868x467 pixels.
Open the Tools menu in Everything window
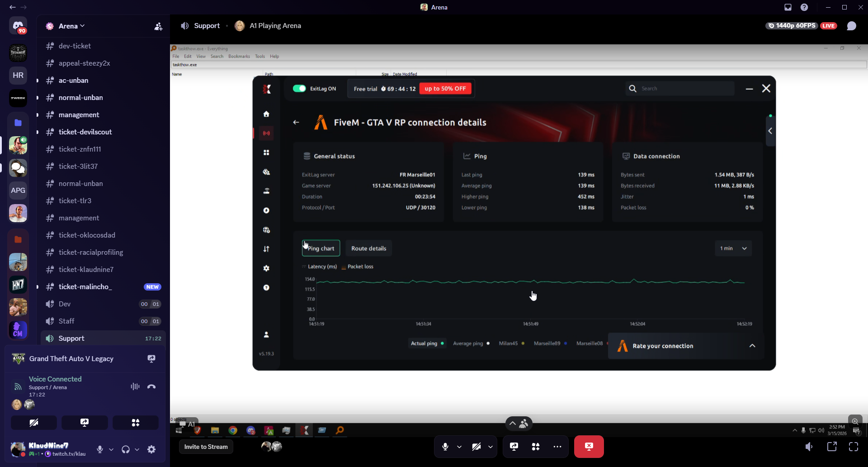tap(260, 57)
